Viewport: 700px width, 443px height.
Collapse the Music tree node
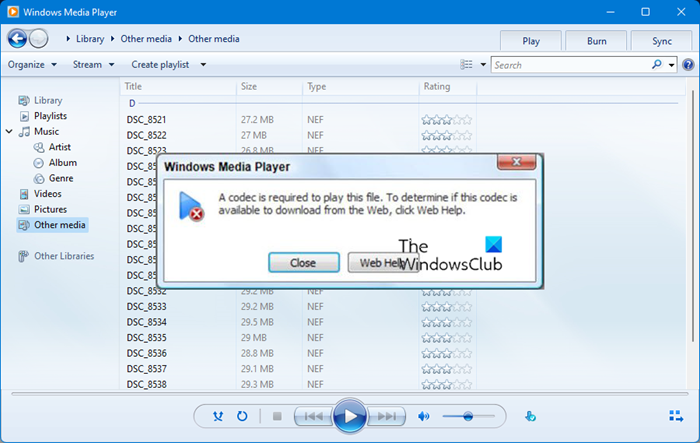(9, 132)
